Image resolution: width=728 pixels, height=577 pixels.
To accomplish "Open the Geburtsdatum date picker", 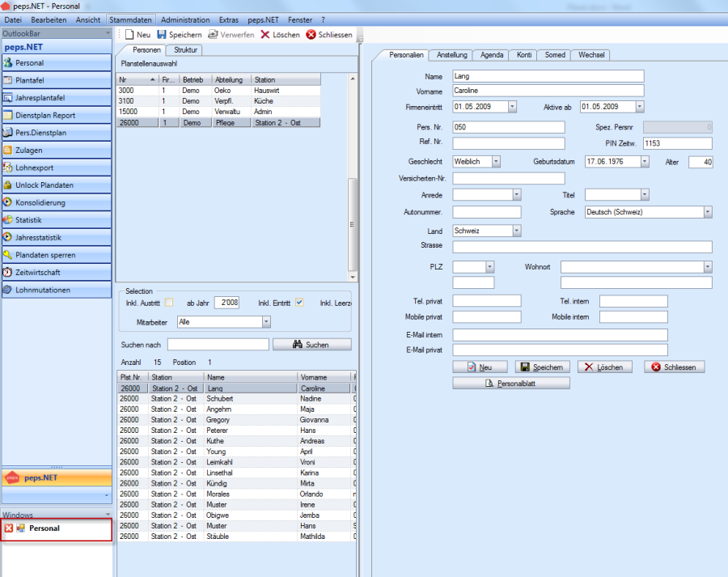I will tap(644, 162).
